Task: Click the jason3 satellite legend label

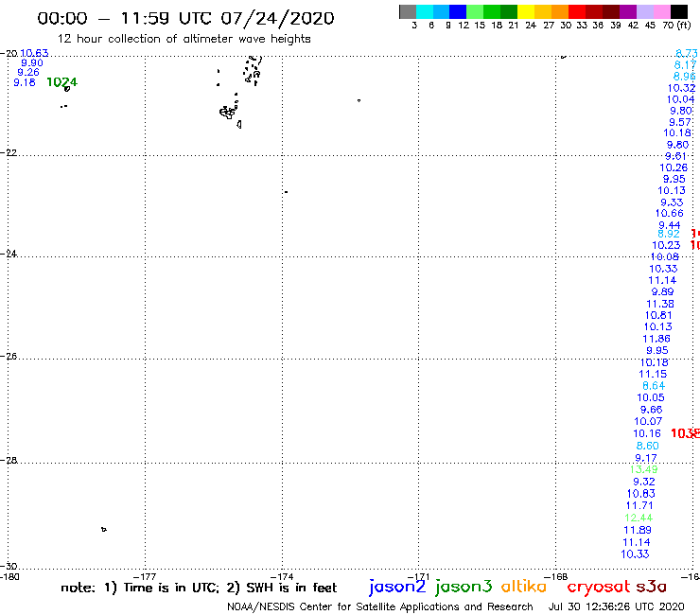Action: click(464, 587)
